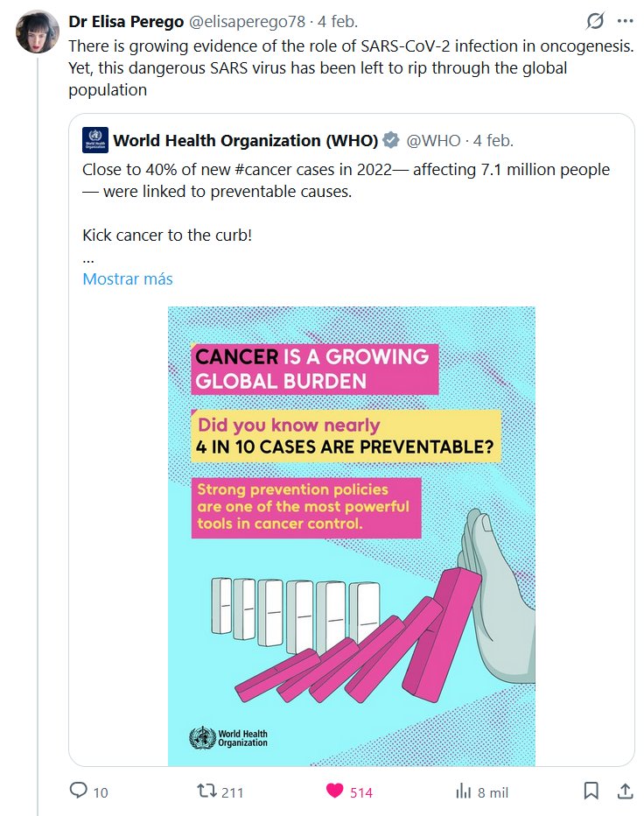Click the @WHO handle in quoted post
644x816 pixels.
(x=433, y=141)
